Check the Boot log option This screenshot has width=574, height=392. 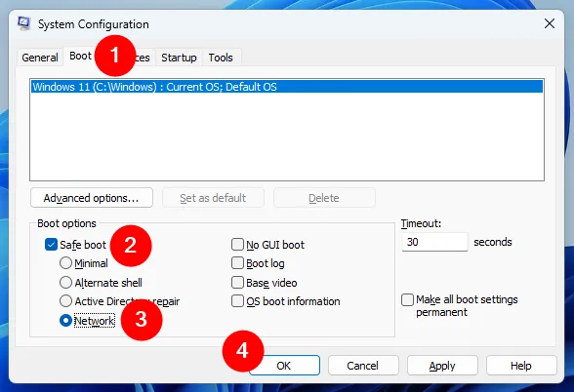coord(237,263)
